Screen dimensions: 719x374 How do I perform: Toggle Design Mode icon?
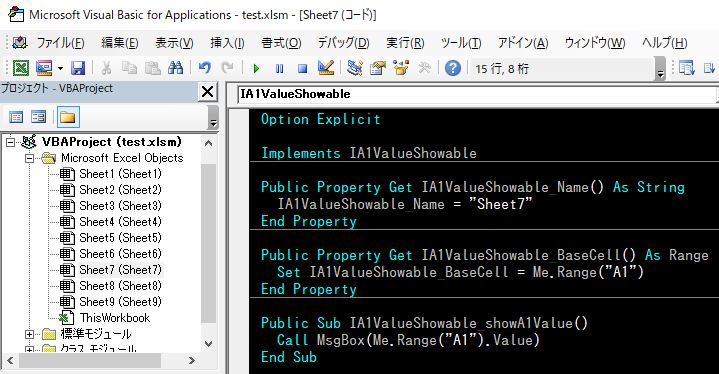point(326,68)
